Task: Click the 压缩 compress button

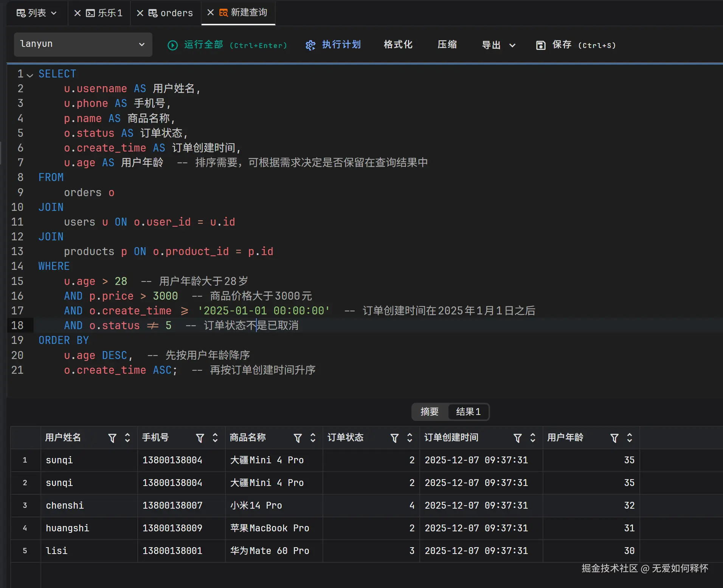Action: (x=447, y=45)
